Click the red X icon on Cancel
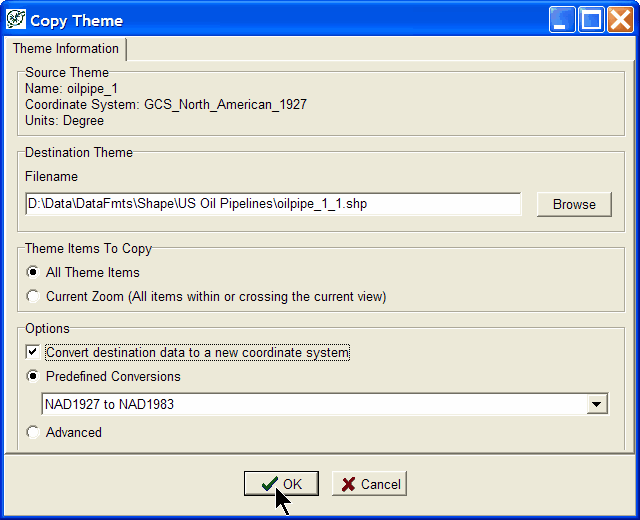The image size is (640, 520). point(348,484)
